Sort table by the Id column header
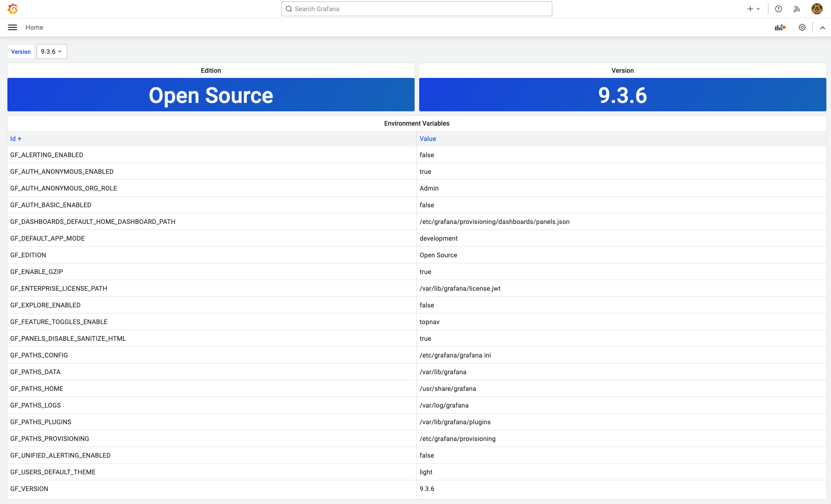Image resolution: width=831 pixels, height=504 pixels. click(x=16, y=139)
